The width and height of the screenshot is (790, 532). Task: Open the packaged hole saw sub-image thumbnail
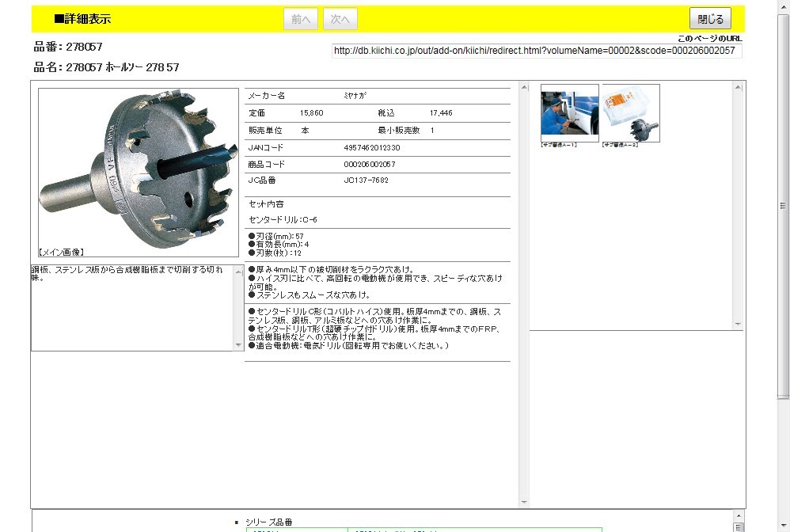coord(631,113)
